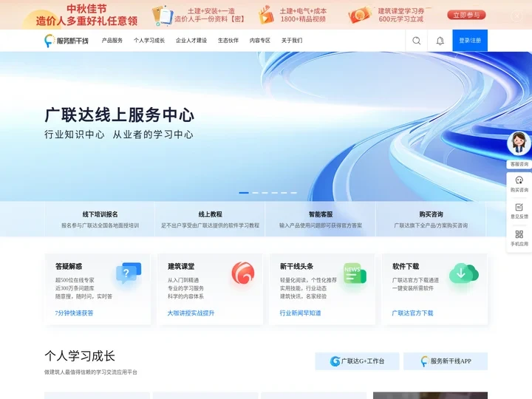Open 服务新干线APP button
The image size is (532, 399).
[x=446, y=361]
